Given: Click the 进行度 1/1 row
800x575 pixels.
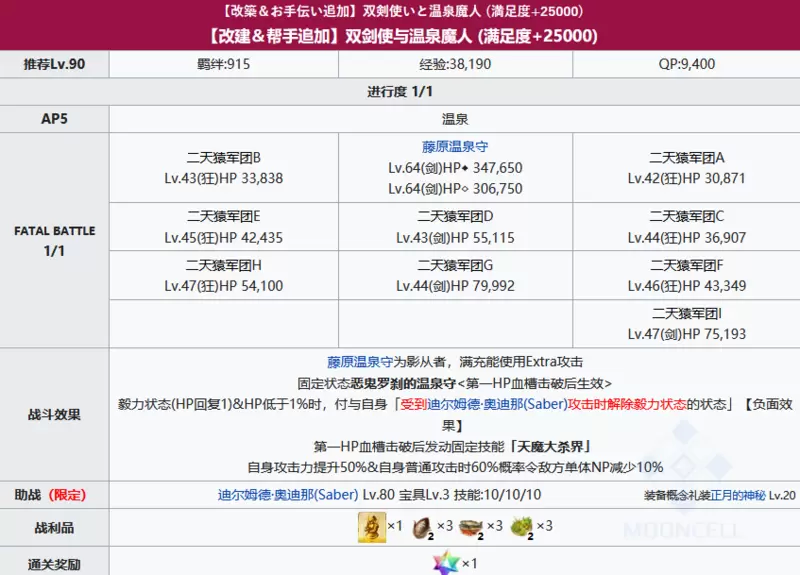Looking at the screenshot, I should click(x=400, y=91).
